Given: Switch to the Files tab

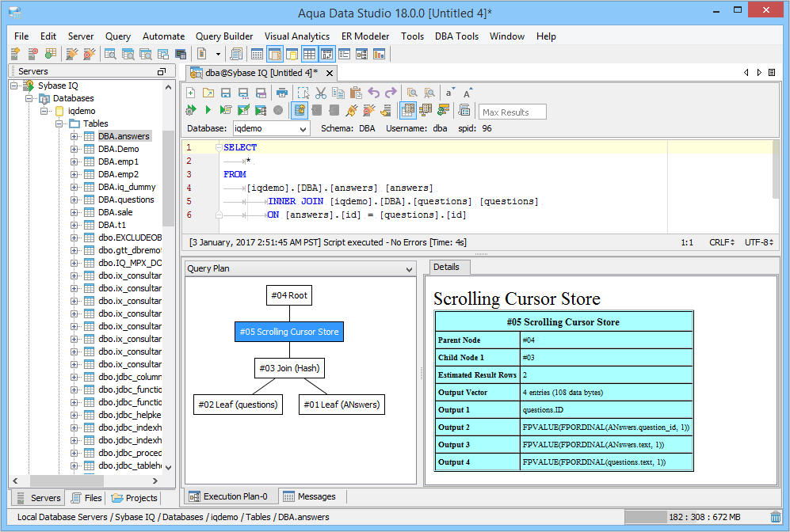Looking at the screenshot, I should (x=87, y=498).
